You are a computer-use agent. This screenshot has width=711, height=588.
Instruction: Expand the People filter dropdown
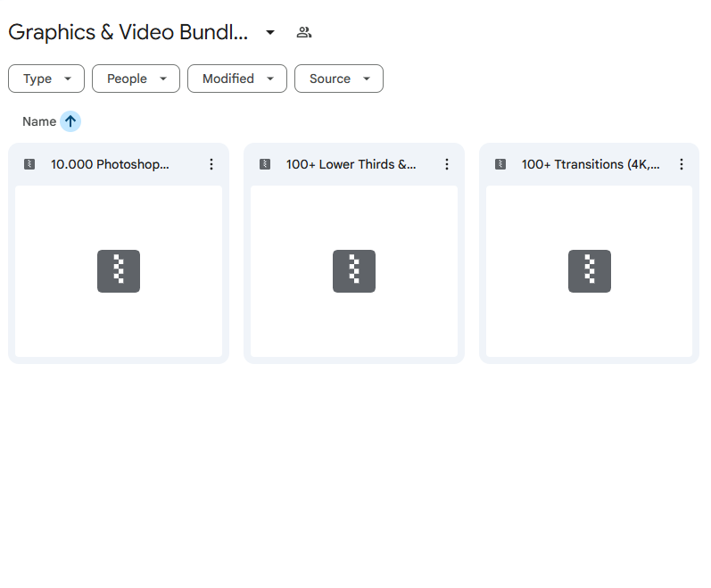[136, 79]
